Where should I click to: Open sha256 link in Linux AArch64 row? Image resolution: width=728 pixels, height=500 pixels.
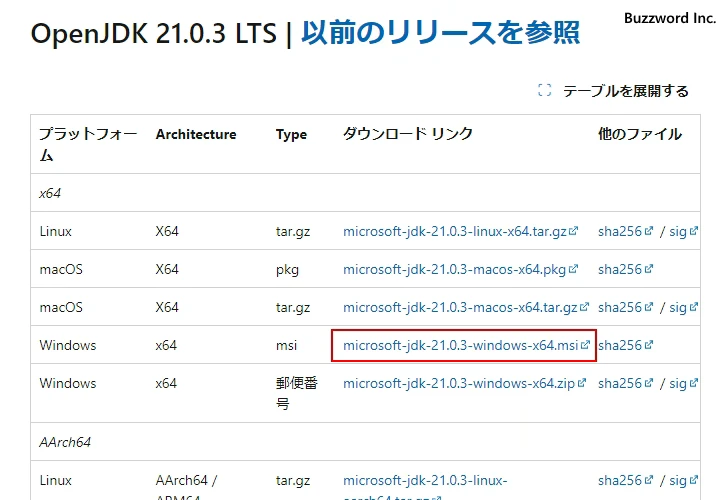click(x=620, y=481)
